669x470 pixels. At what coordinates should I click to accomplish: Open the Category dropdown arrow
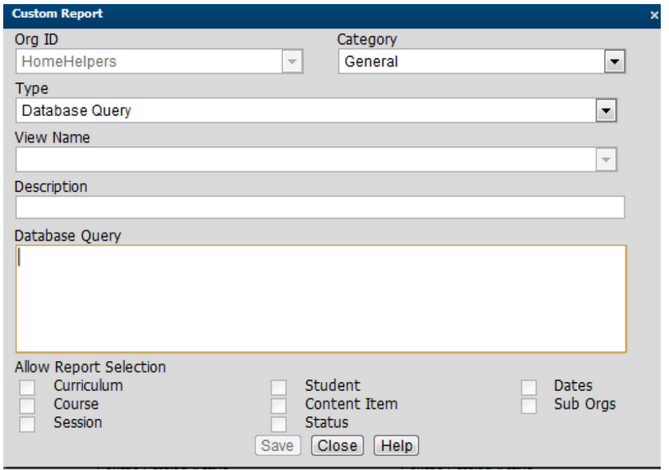coord(614,62)
